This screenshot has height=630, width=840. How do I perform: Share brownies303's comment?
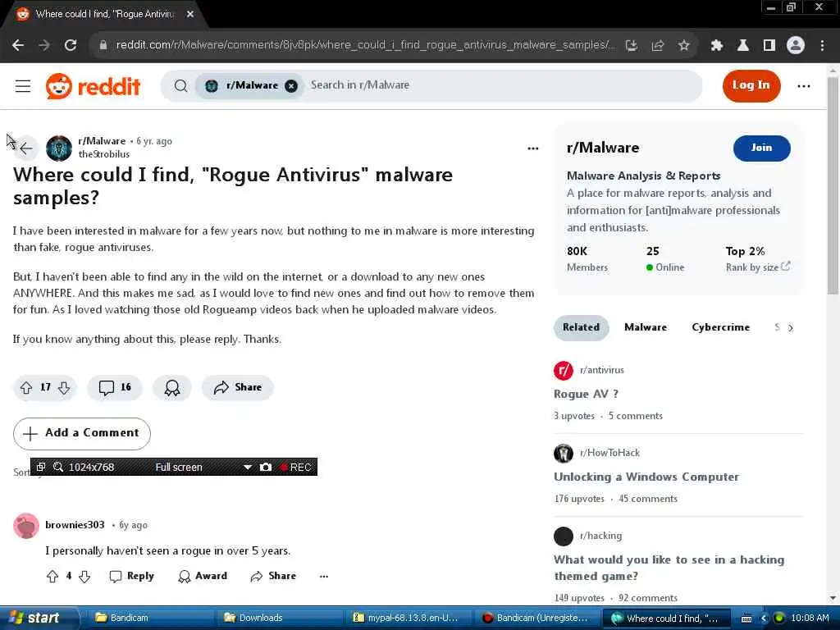(x=273, y=577)
